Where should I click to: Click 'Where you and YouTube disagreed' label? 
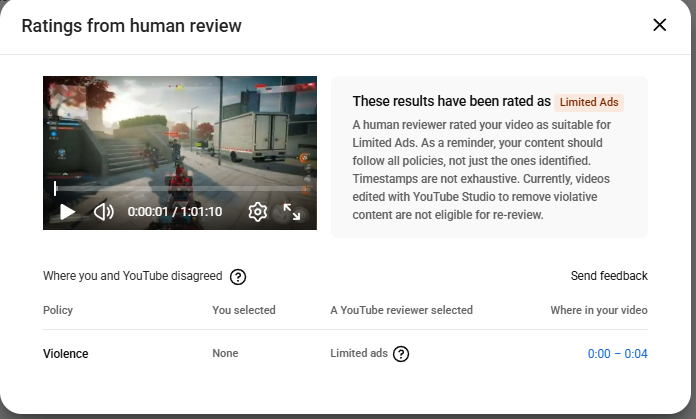132,276
